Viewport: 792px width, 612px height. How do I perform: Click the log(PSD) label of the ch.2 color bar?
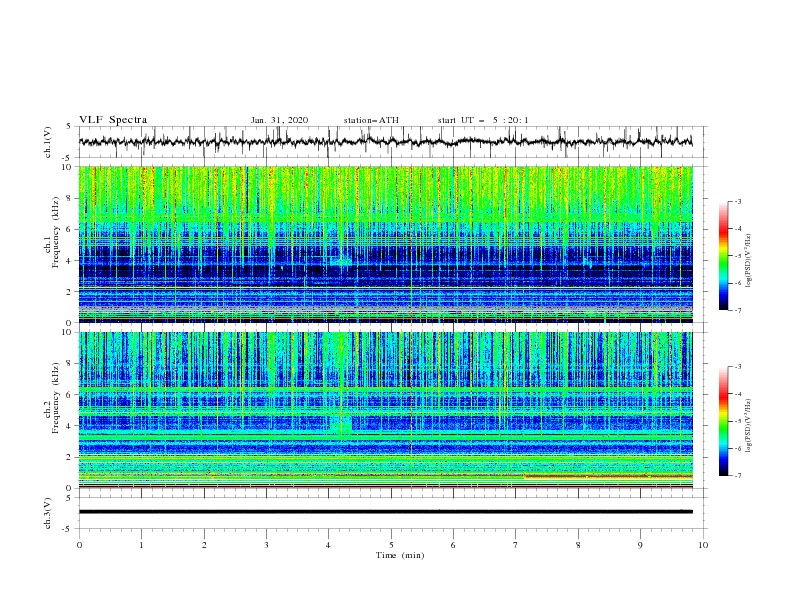pyautogui.click(x=749, y=425)
